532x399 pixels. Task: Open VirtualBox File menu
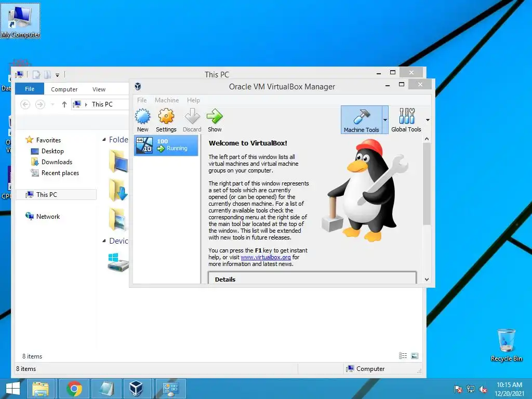pyautogui.click(x=142, y=100)
